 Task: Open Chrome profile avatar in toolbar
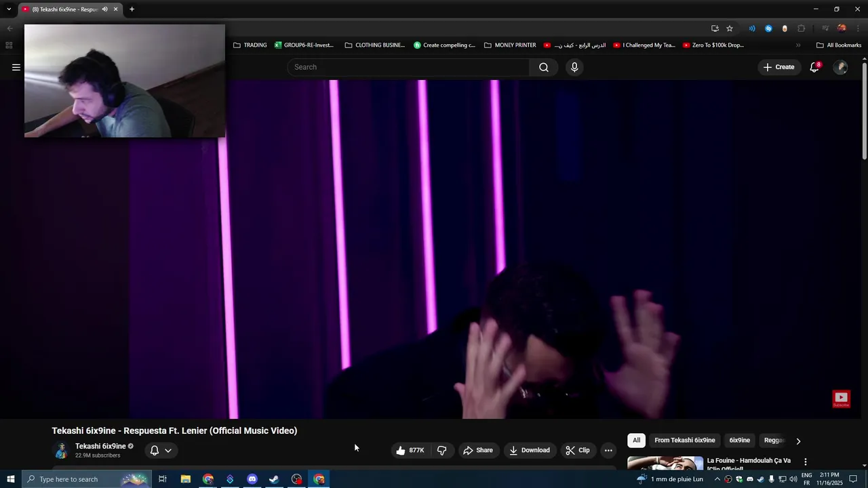[x=842, y=28]
